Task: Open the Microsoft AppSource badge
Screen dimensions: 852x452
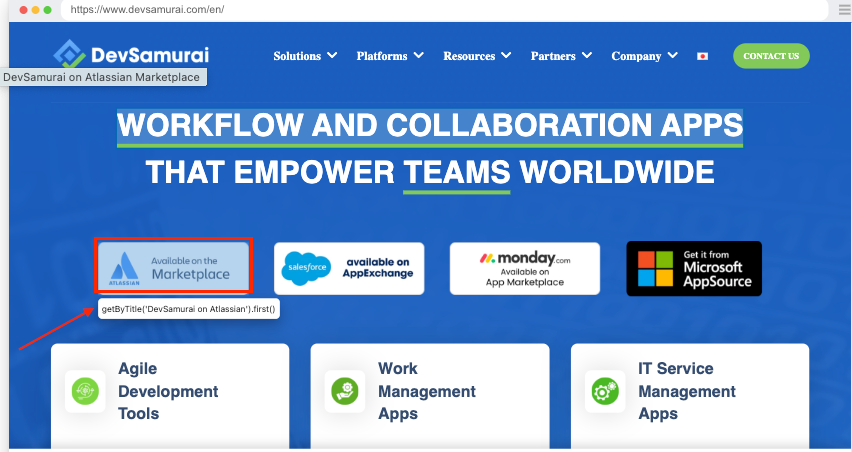Action: 694,268
